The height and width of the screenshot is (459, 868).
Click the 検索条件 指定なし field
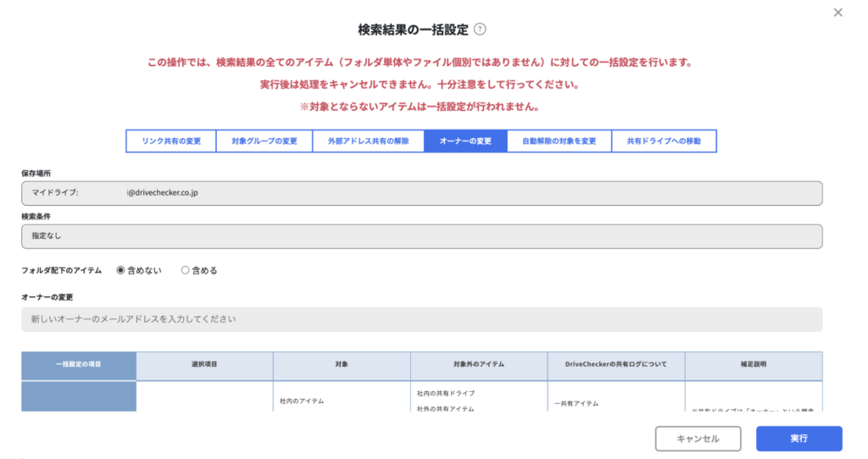coord(422,236)
